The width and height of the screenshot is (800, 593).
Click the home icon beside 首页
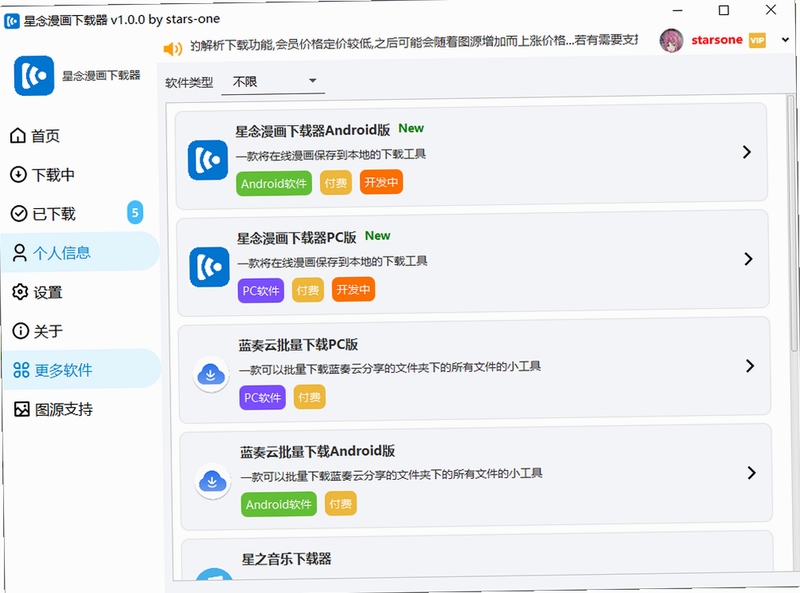[x=18, y=135]
